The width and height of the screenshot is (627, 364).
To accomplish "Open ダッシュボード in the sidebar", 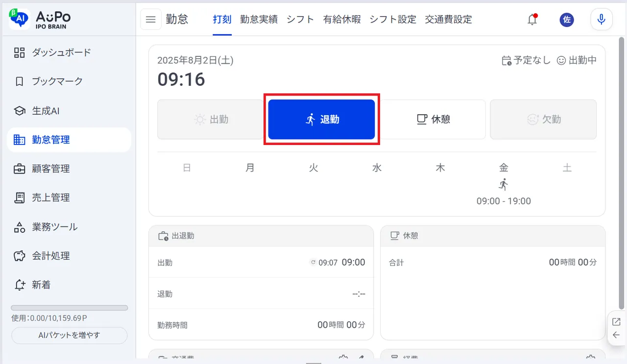I will (x=69, y=52).
